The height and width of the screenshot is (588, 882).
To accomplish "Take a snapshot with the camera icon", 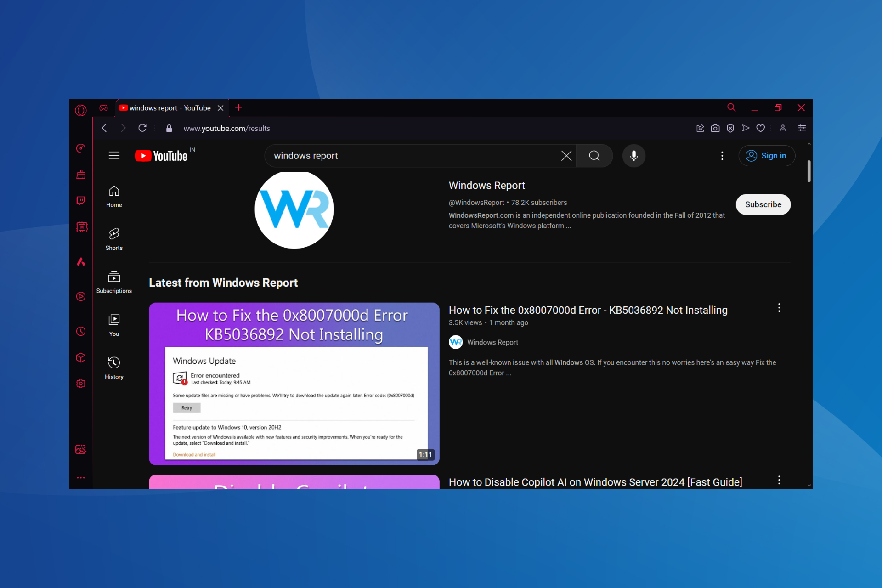I will [x=715, y=128].
